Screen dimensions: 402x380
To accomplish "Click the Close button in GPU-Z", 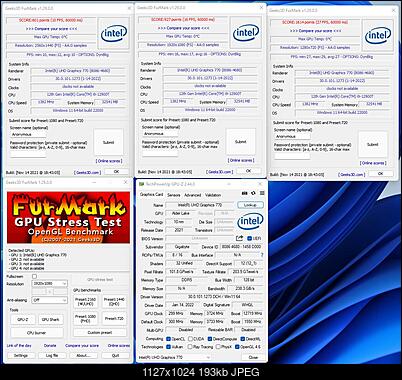I will click(x=253, y=357).
